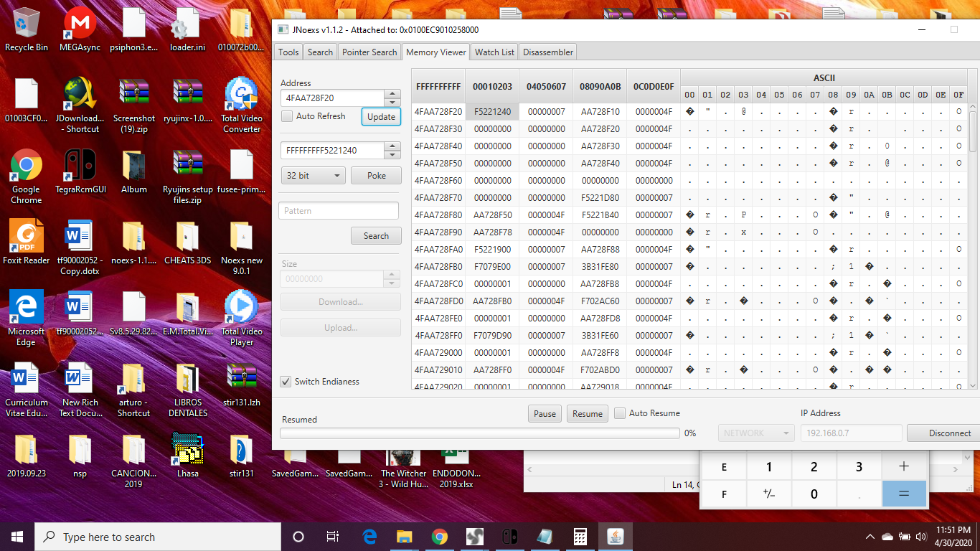Switch to the TegraRcmGUI taskbar icon
Image resolution: width=980 pixels, height=551 pixels.
510,537
